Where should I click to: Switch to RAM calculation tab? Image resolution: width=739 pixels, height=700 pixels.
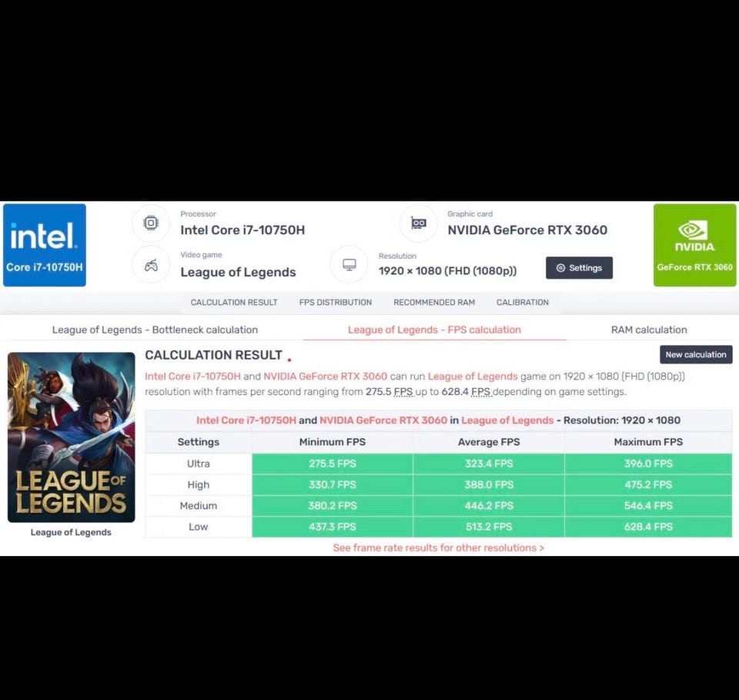point(649,330)
